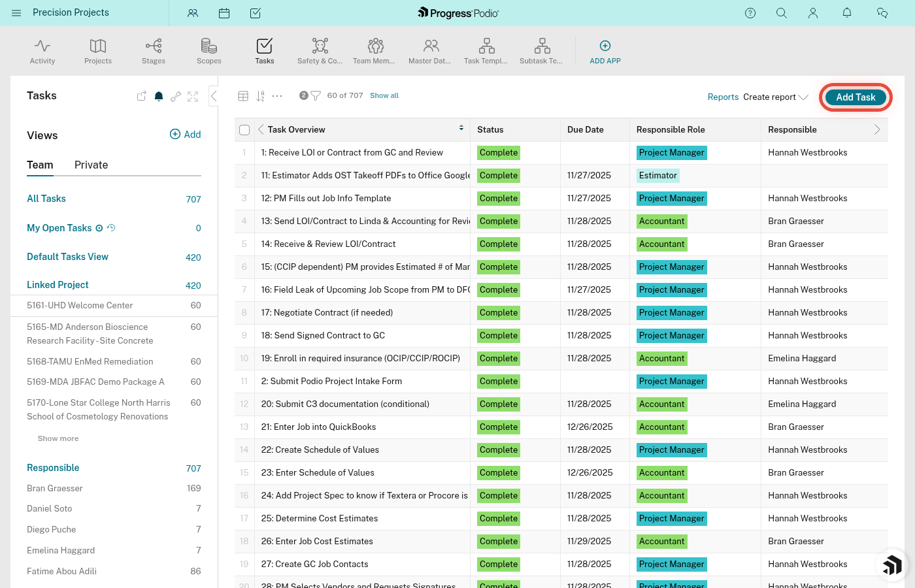Click the filter funnel icon
This screenshot has height=588, width=915.
point(316,96)
